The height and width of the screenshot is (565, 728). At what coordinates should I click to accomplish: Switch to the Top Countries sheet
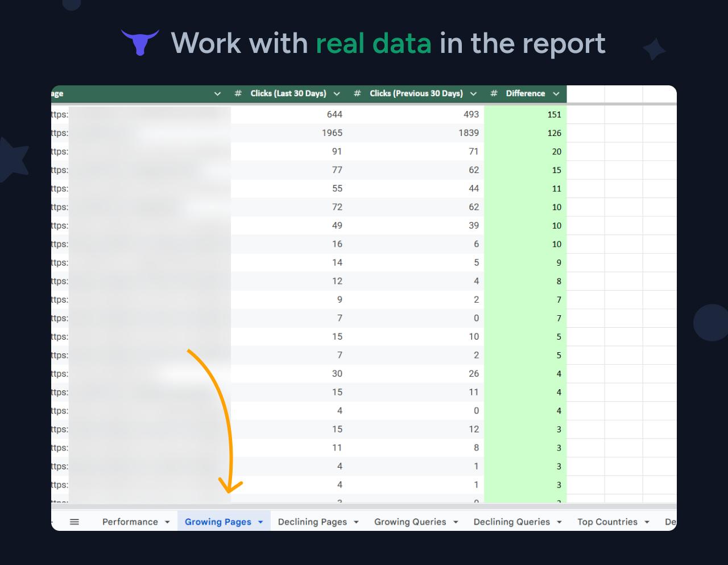pos(607,521)
